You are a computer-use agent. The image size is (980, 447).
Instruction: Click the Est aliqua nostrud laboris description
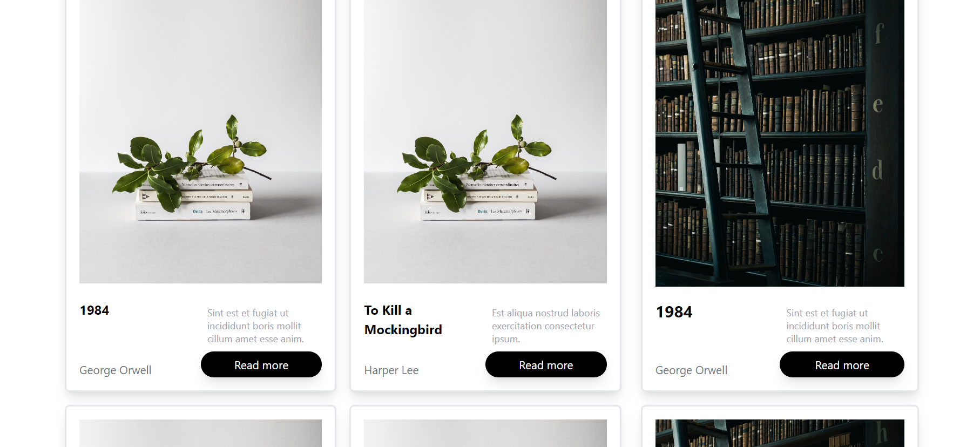tap(546, 326)
